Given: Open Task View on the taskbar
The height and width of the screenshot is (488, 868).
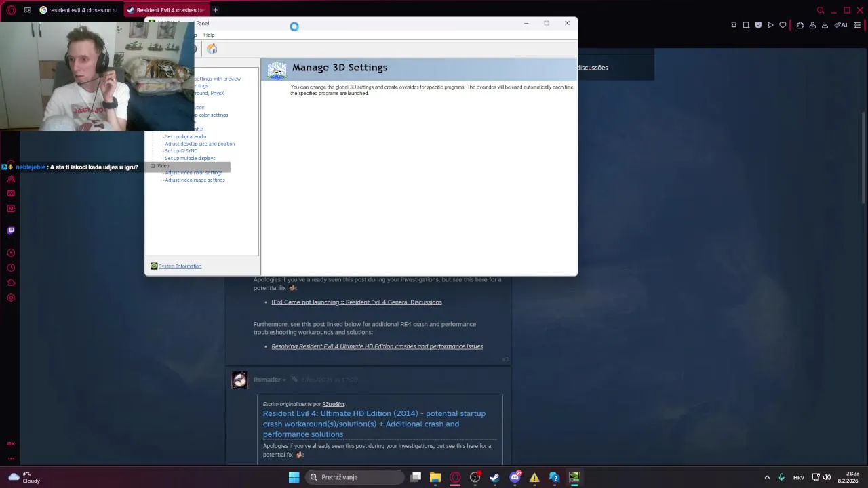Looking at the screenshot, I should [x=416, y=477].
